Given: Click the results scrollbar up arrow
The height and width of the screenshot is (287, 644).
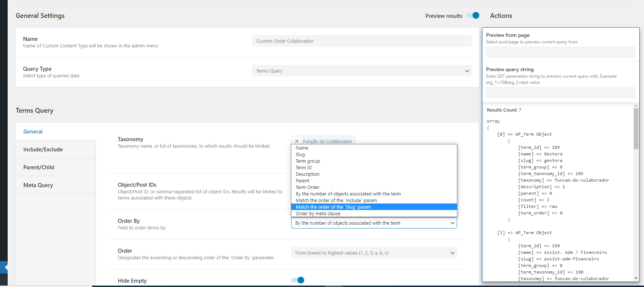Looking at the screenshot, I should click(636, 105).
